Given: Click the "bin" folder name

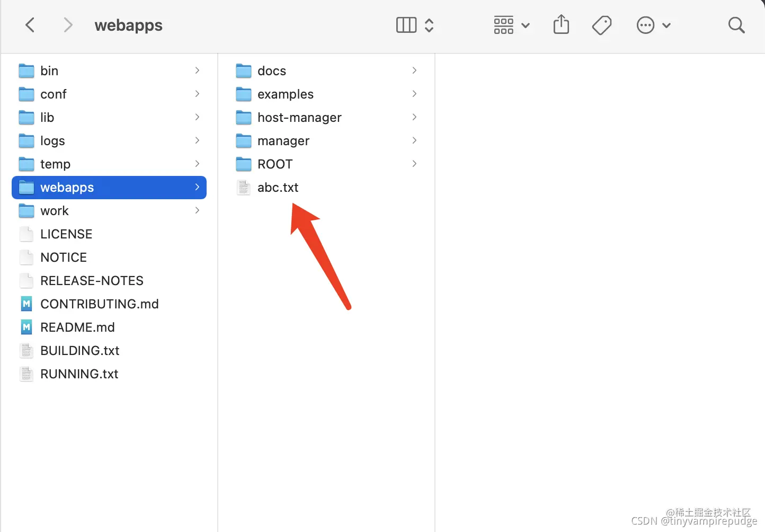Looking at the screenshot, I should (49, 70).
